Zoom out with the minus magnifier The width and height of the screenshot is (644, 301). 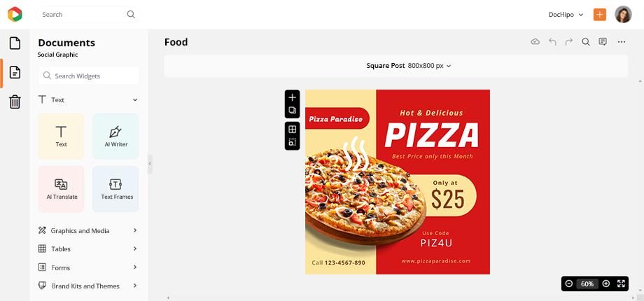pos(569,283)
